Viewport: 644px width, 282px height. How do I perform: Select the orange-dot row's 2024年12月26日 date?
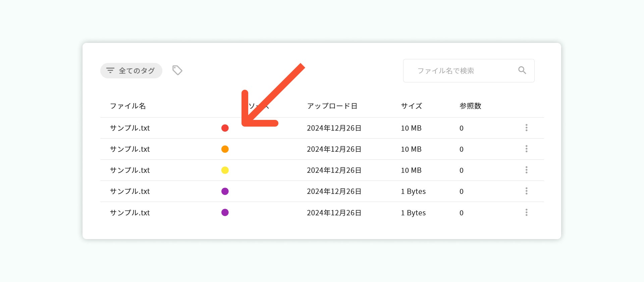point(334,149)
